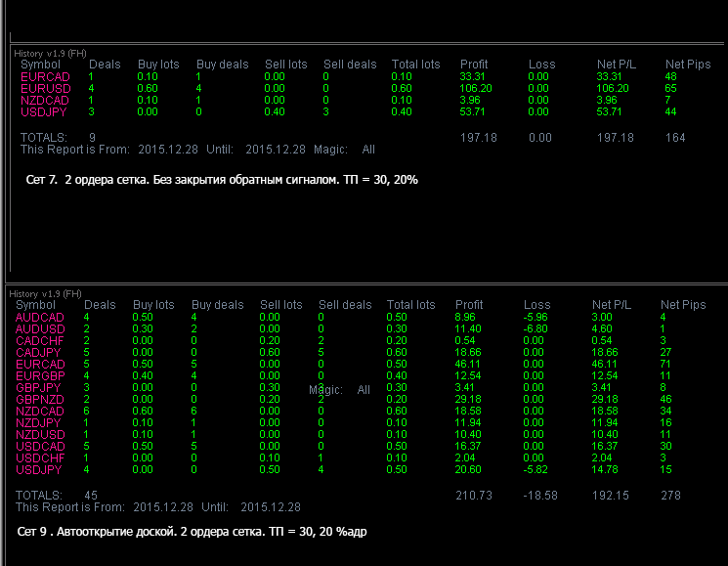
Task: Click USDJPY Net P/L value 14.78
Action: tap(605, 469)
